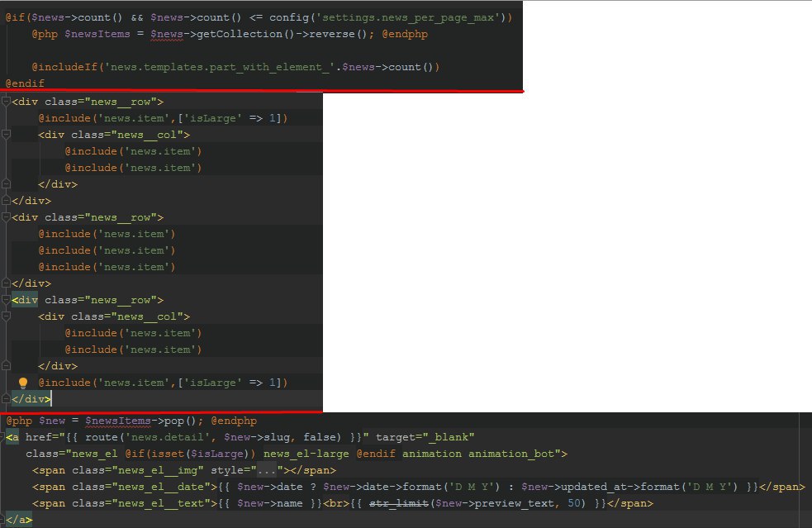The image size is (812, 528).
Task: Select the 'settings.news_per_page_max' config string
Action: click(x=408, y=17)
